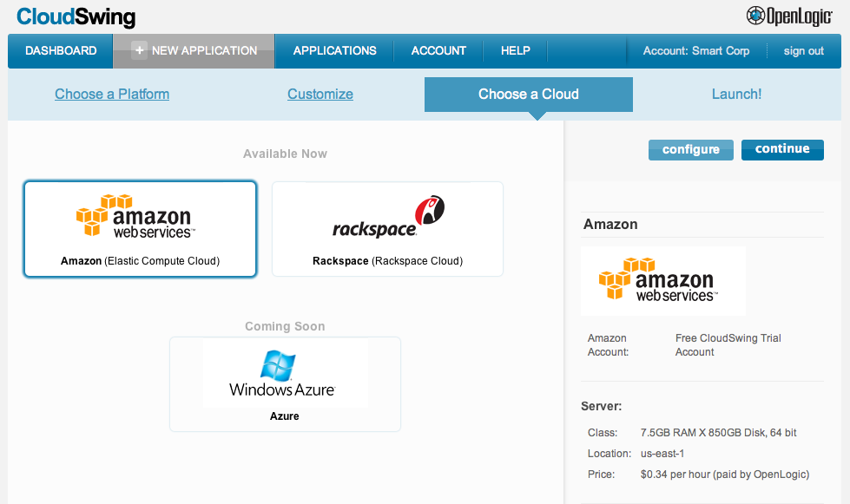The height and width of the screenshot is (504, 850).
Task: Select the Choose a Cloud step tab
Action: click(x=529, y=95)
